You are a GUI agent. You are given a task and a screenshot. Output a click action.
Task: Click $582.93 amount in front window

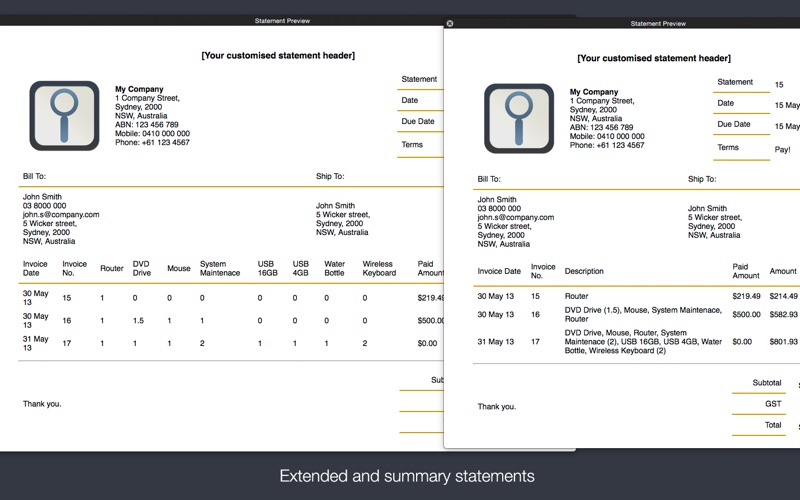pos(783,315)
